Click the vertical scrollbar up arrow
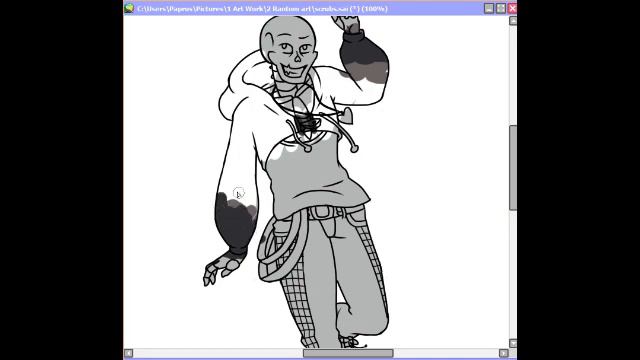 (513, 20)
